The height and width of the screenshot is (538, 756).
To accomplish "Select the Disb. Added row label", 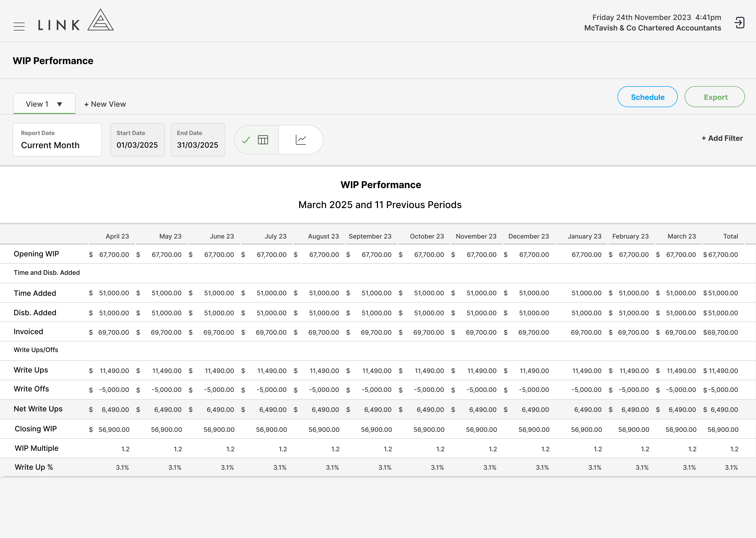I will coord(35,313).
